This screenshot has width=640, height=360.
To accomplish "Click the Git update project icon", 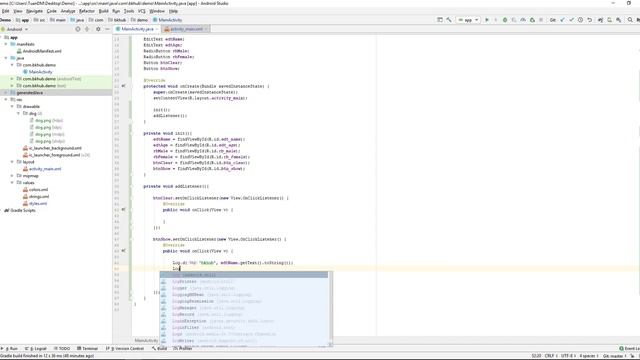I will coord(562,20).
